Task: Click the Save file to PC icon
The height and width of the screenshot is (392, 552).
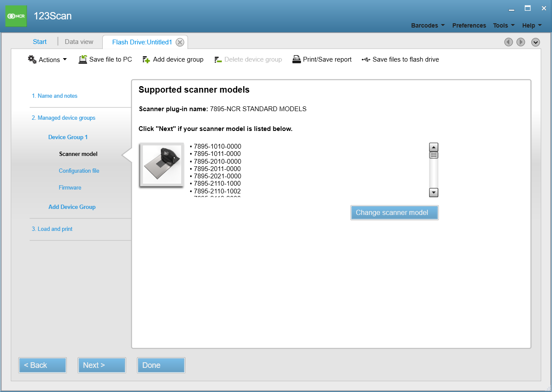Action: pyautogui.click(x=83, y=59)
